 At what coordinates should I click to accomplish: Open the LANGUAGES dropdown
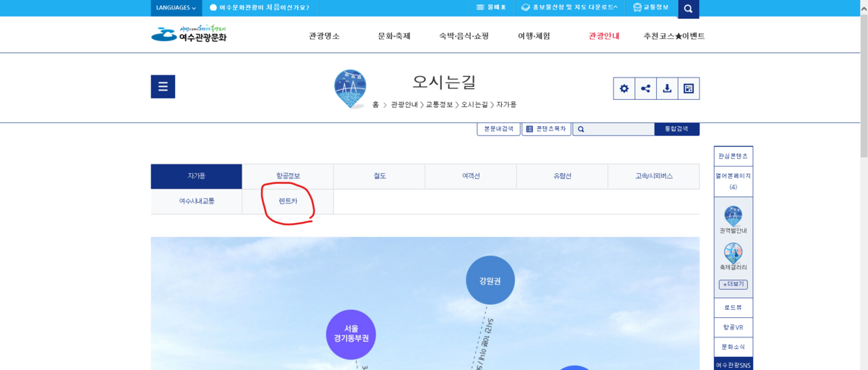176,7
